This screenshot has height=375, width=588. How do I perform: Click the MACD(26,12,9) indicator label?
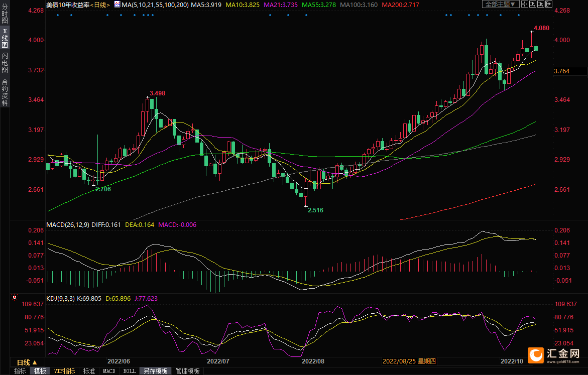coord(68,224)
